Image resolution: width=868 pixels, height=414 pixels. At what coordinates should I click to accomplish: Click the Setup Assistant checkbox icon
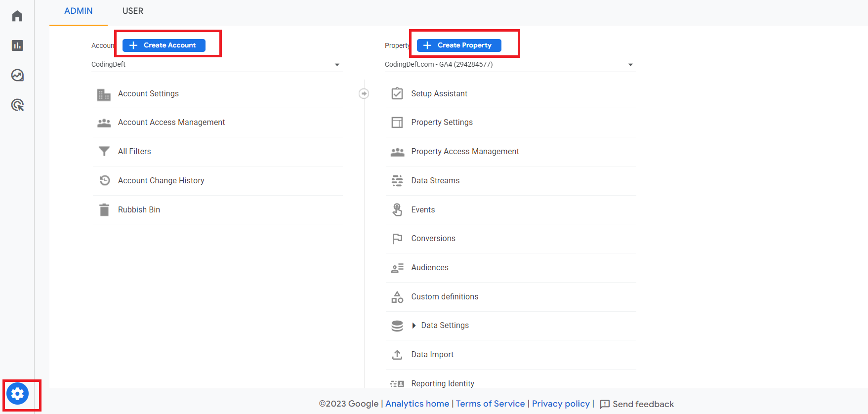[397, 93]
